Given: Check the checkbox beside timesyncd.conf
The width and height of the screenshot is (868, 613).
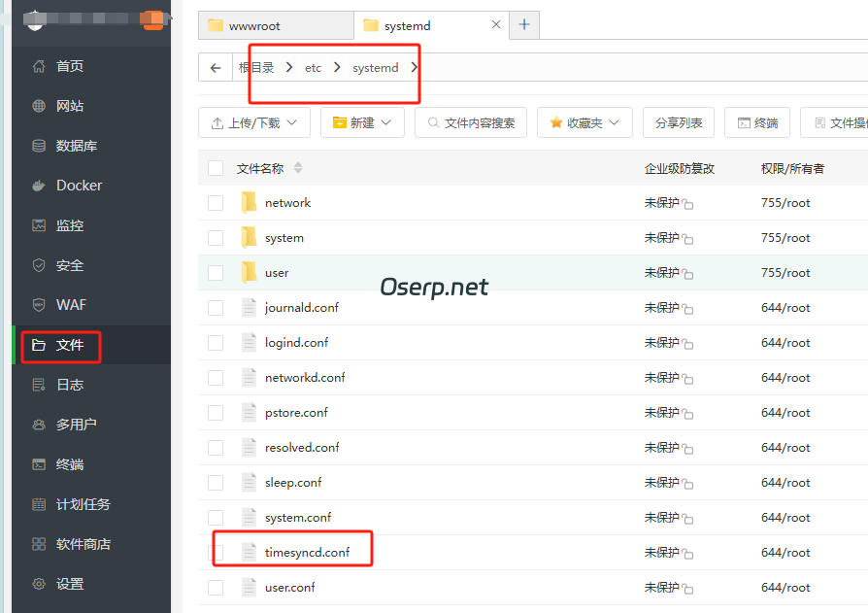Looking at the screenshot, I should coord(215,551).
